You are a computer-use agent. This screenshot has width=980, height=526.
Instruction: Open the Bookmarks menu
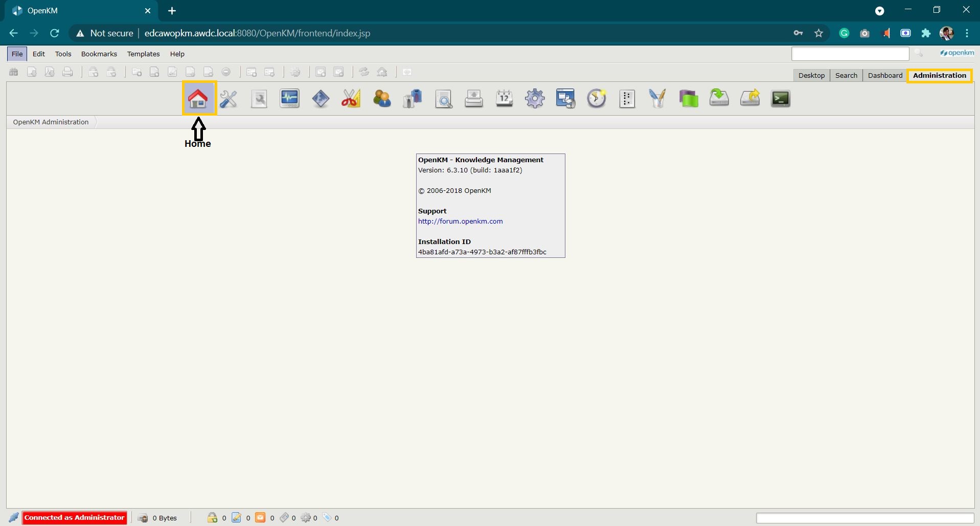point(99,54)
